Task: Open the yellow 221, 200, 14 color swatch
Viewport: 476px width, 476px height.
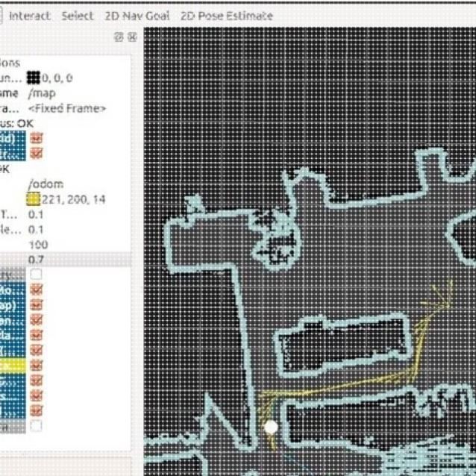Action: pos(34,199)
